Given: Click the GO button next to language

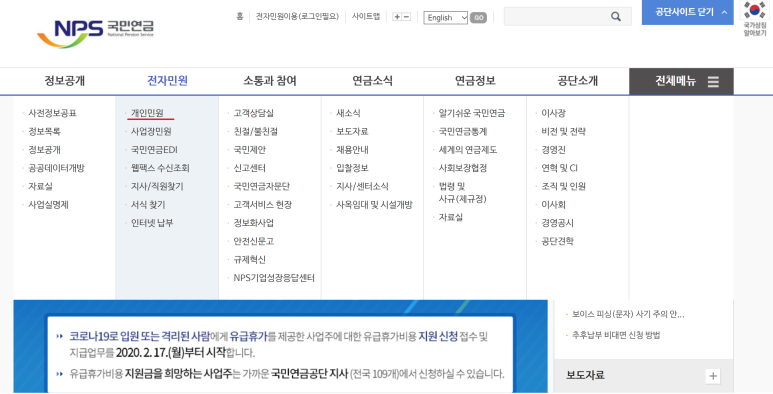Looking at the screenshot, I should click(478, 18).
